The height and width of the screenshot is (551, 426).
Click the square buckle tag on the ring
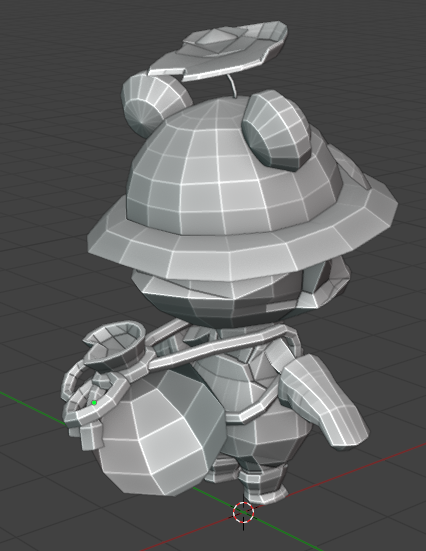pos(92,435)
